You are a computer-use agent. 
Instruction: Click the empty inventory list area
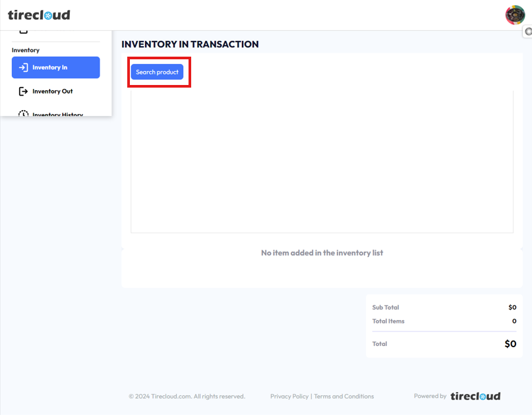322,161
